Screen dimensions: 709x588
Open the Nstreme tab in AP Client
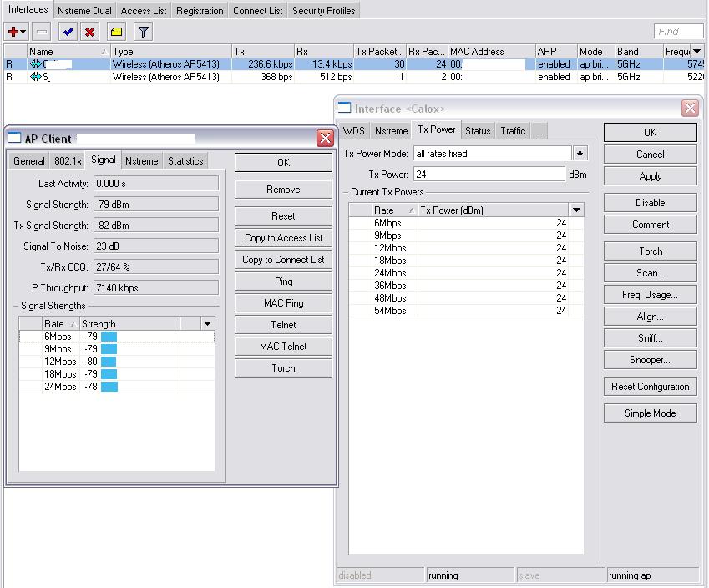(x=142, y=161)
